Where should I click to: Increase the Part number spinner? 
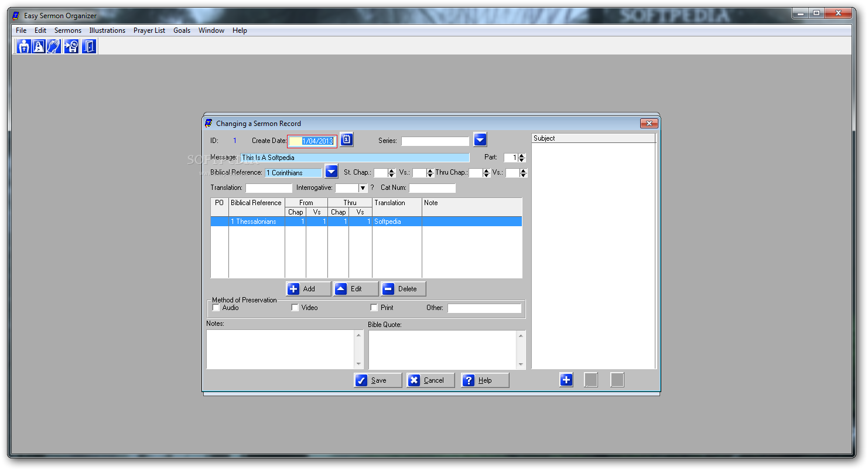point(522,155)
